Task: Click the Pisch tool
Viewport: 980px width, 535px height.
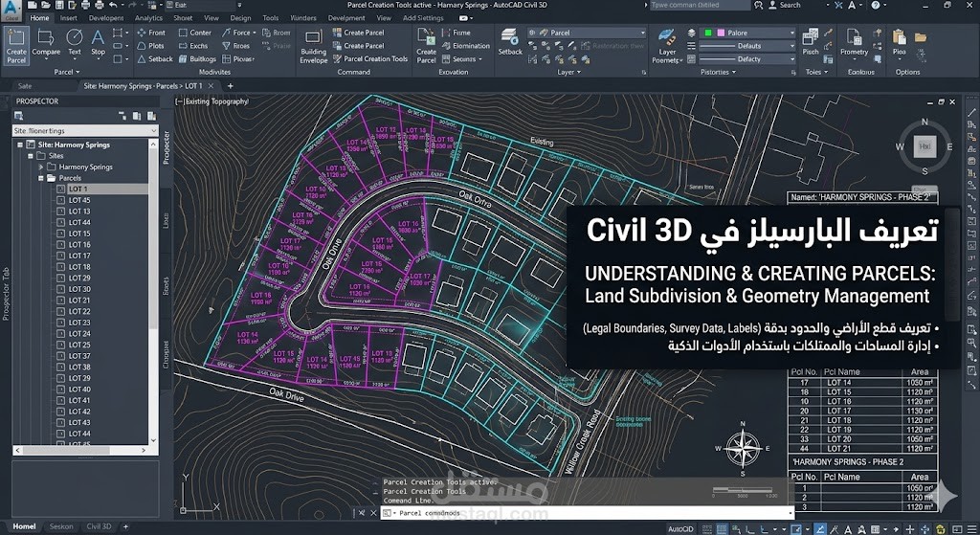Action: pos(811,42)
